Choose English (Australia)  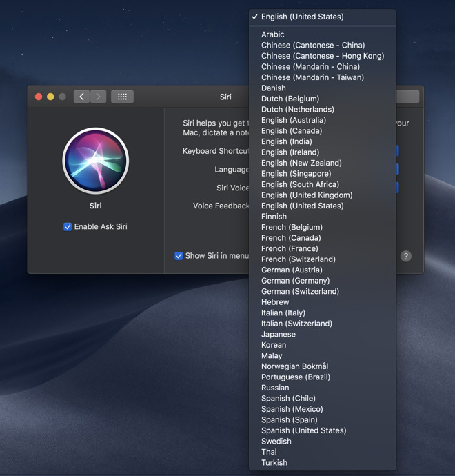click(x=323, y=120)
